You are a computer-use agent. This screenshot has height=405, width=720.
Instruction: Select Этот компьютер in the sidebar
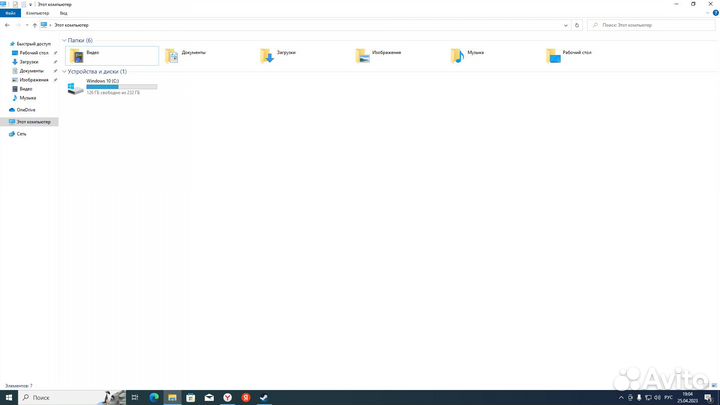pyautogui.click(x=30, y=122)
